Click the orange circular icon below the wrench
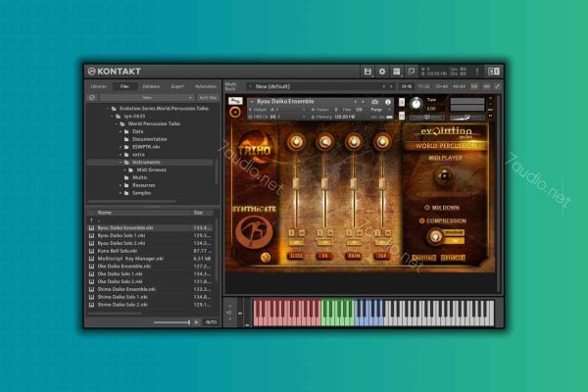Viewport: 588px width, 392px height. coord(235,112)
